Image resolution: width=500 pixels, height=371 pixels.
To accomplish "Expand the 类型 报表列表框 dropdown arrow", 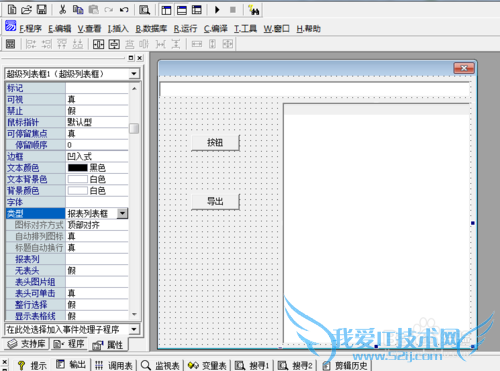I will (x=123, y=213).
